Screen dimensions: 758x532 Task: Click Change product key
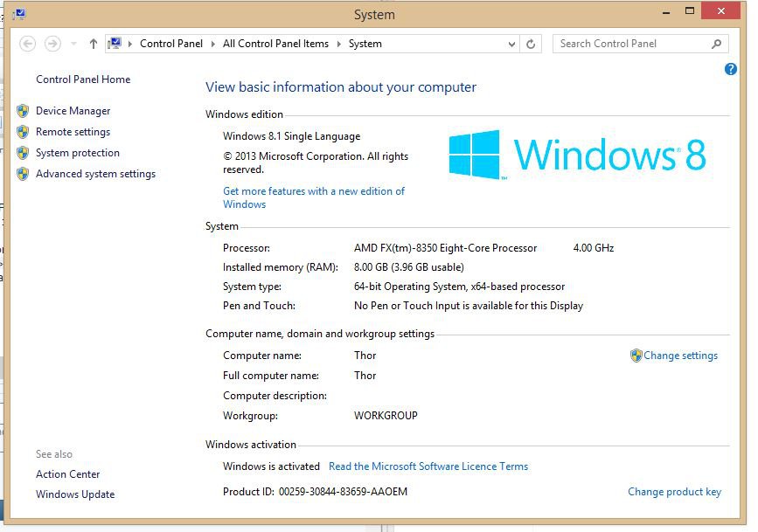point(674,492)
